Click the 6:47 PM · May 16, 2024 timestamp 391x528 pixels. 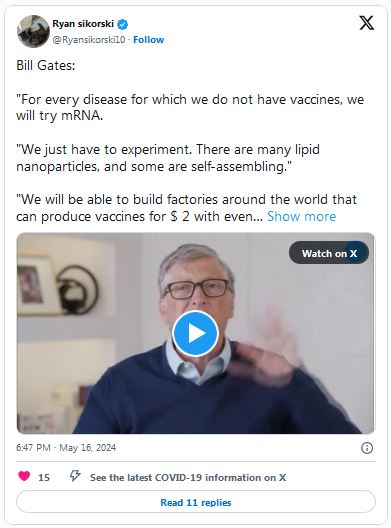click(66, 448)
